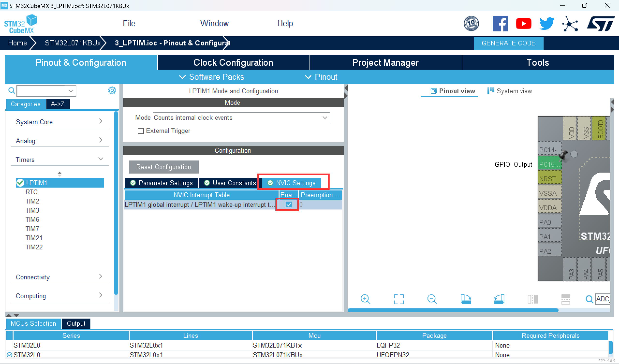The image size is (619, 364).
Task: Switch to Clock Configuration tab
Action: 233,62
